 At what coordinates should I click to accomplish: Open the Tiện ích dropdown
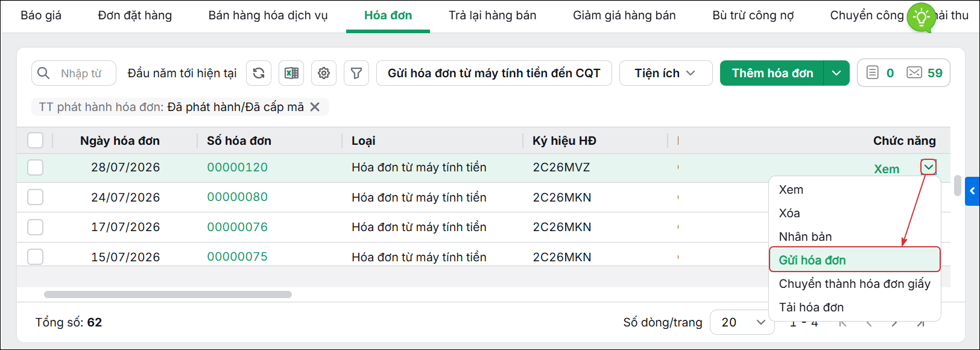pyautogui.click(x=666, y=73)
